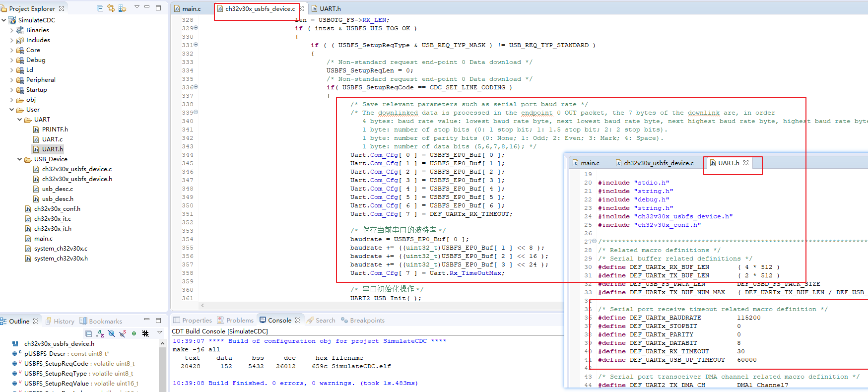
Task: Collapse the USB_Device folder
Action: (20, 159)
